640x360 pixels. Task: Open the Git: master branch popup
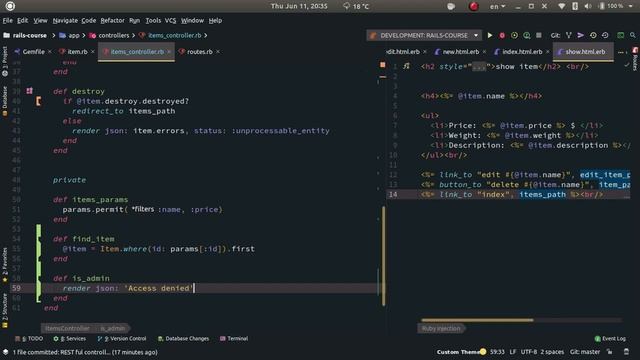(585, 352)
